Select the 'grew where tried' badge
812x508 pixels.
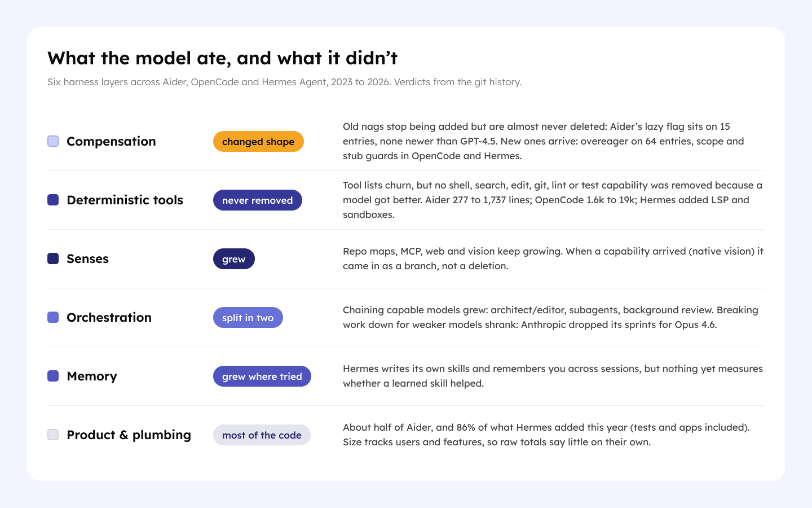262,376
